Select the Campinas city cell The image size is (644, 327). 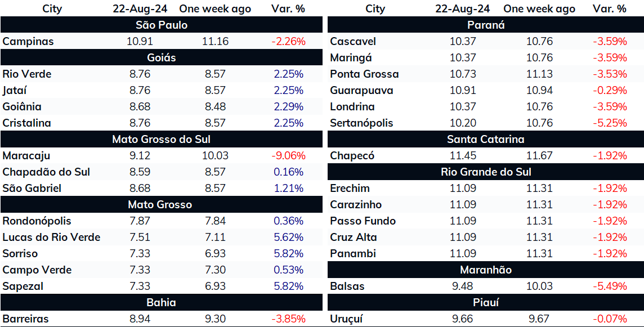click(28, 42)
